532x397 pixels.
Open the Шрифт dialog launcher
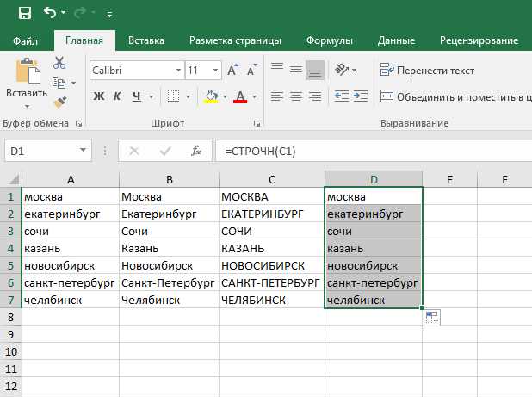pos(257,124)
